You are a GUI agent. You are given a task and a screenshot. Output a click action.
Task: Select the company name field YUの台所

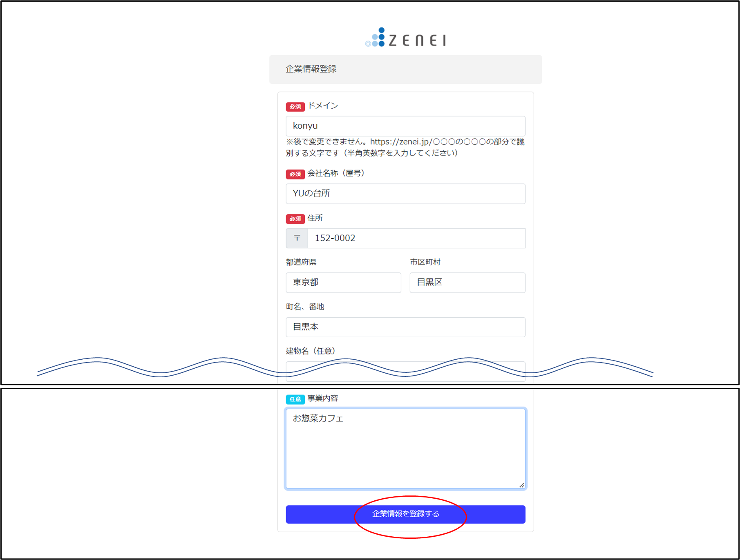(405, 193)
